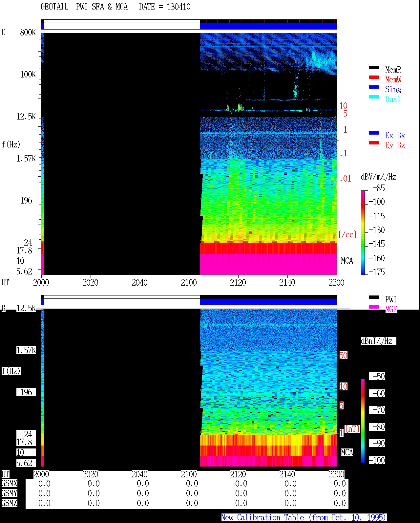
Task: Click the 800K frequency label on E panel
Action: (28, 33)
